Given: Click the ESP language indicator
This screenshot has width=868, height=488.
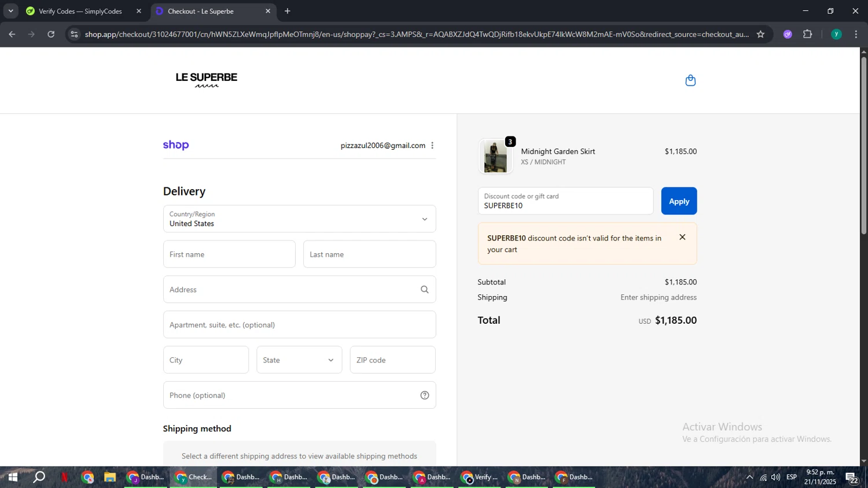Looking at the screenshot, I should (792, 477).
